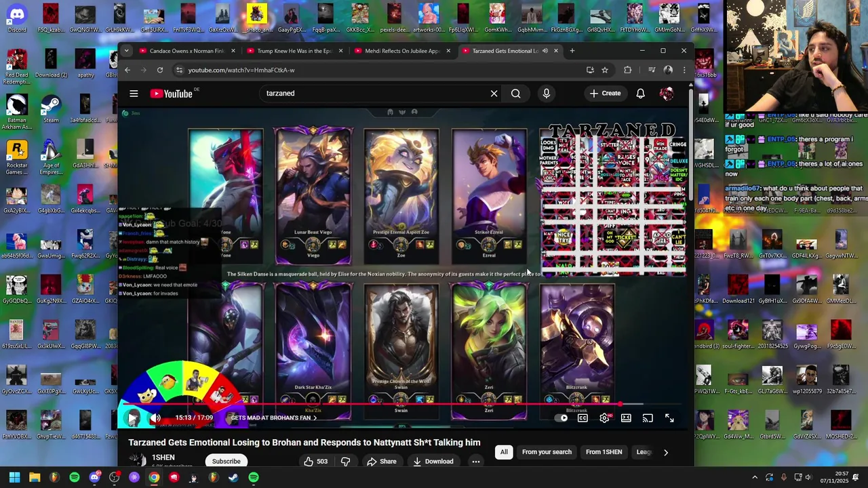The image size is (868, 488).
Task: Open Chrome tab search dropdown arrow
Action: pyautogui.click(x=127, y=51)
